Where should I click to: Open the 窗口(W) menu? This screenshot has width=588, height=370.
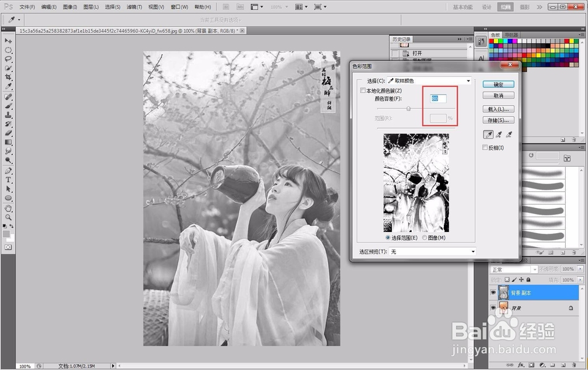[179, 6]
